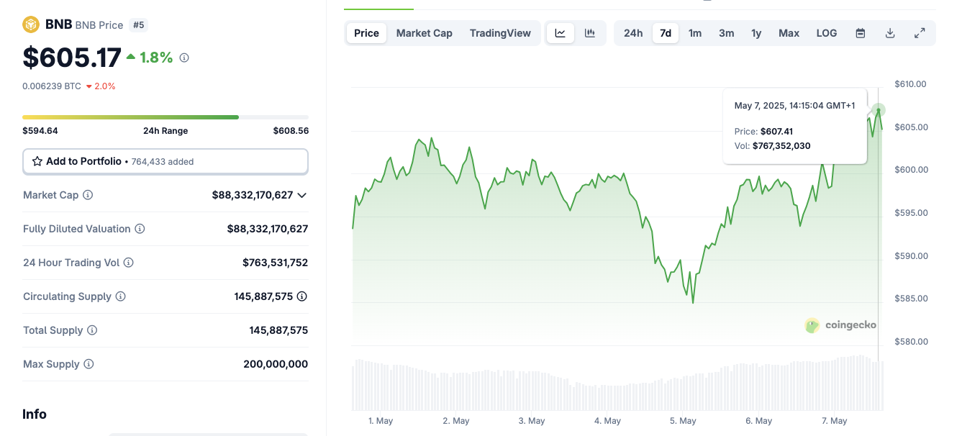Screen dimensions: 980x436
Task: Click the Circulating Supply label info icon
Action: click(121, 296)
